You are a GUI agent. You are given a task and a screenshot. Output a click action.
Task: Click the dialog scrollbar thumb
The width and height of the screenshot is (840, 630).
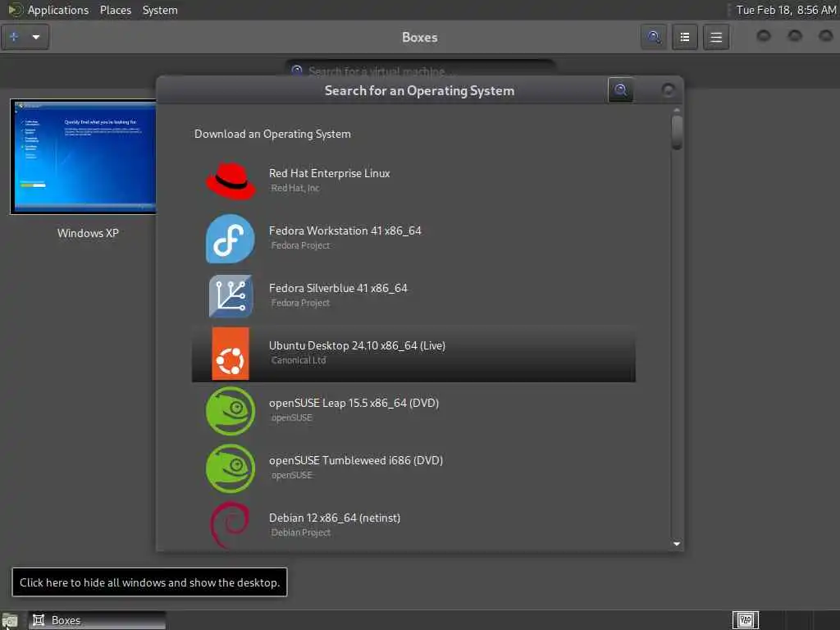click(677, 132)
